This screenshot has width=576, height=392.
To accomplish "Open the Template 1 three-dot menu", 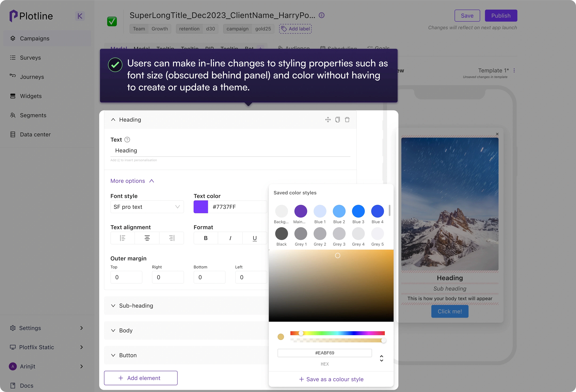I will point(514,71).
